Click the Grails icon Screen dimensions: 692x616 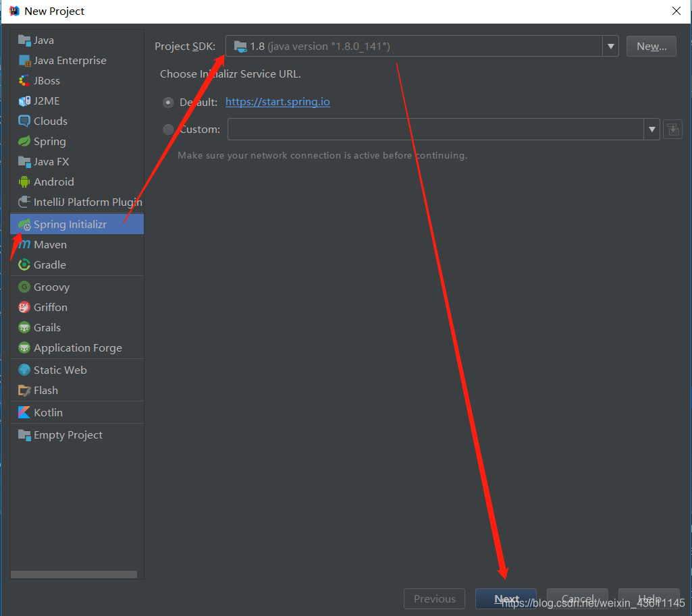pyautogui.click(x=24, y=328)
